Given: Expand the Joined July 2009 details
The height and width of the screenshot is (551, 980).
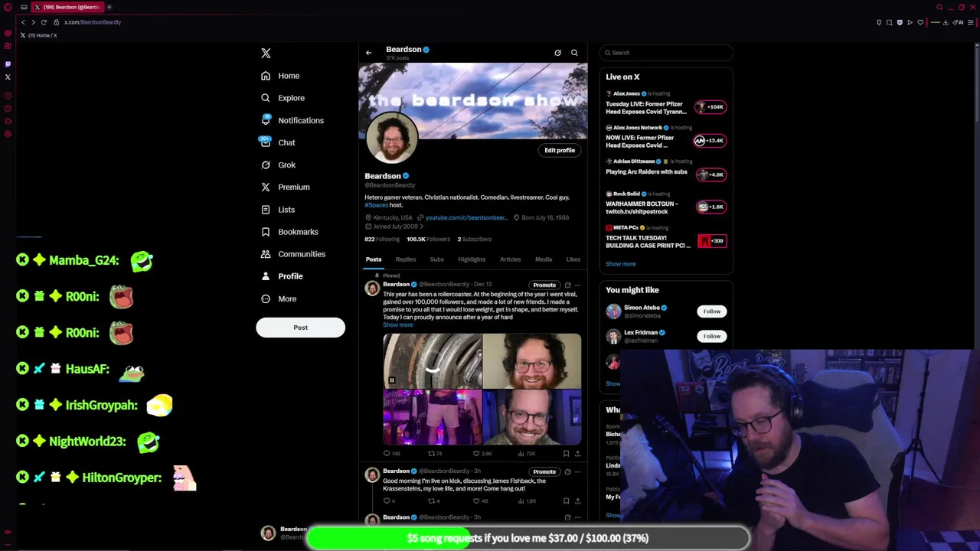Looking at the screenshot, I should click(394, 227).
